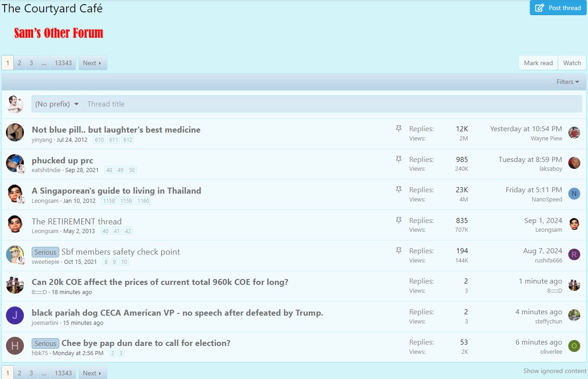Open page 612 of the laughter thread
Screen dimensions: 588x379
[x=128, y=140]
